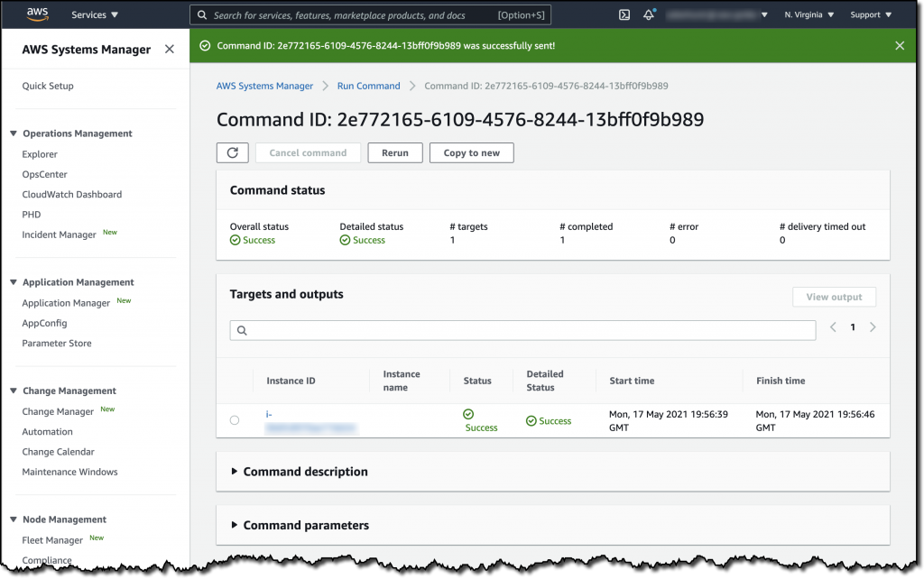924x579 pixels.
Task: Dismiss the green success banner
Action: [900, 45]
